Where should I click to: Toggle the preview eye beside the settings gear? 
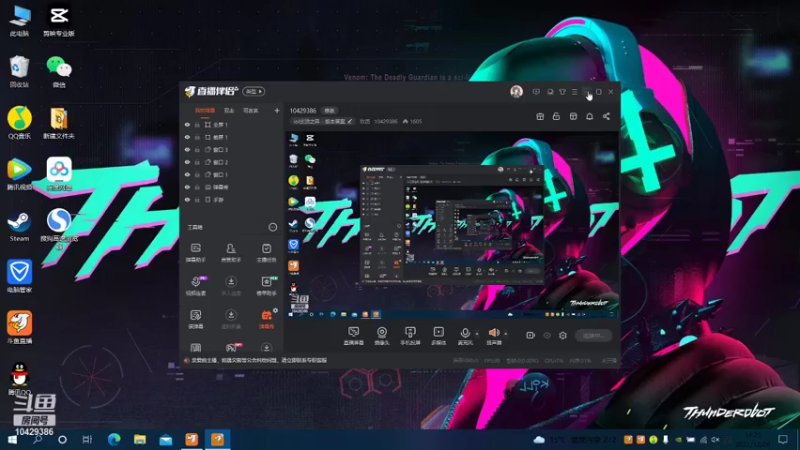547,335
